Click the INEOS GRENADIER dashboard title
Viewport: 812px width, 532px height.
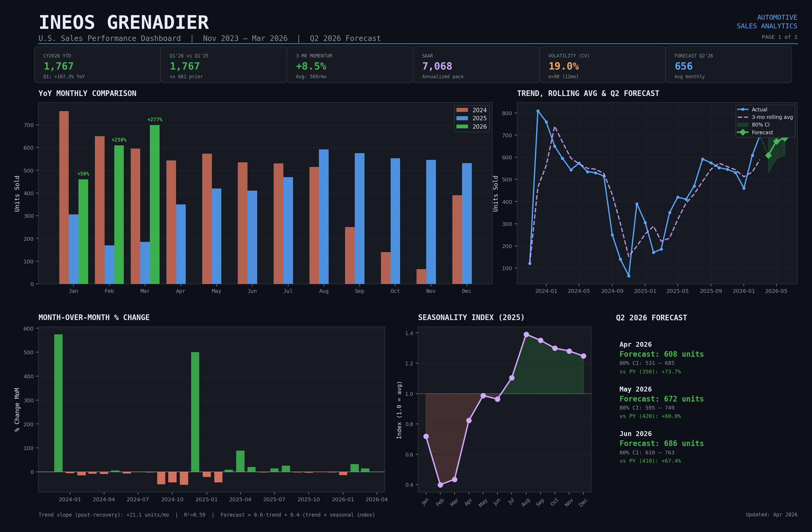123,23
